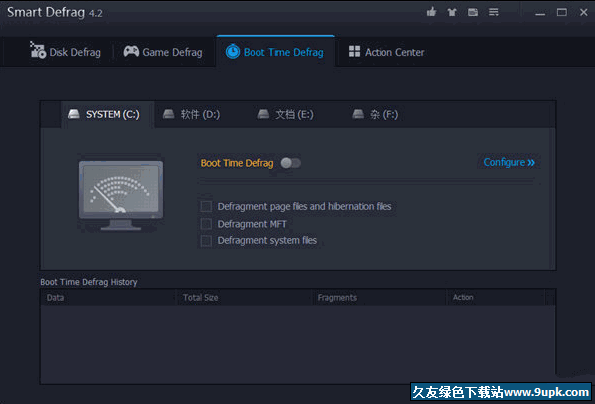
Task: Toggle the Boot Time Defrag switch
Action: click(x=291, y=163)
